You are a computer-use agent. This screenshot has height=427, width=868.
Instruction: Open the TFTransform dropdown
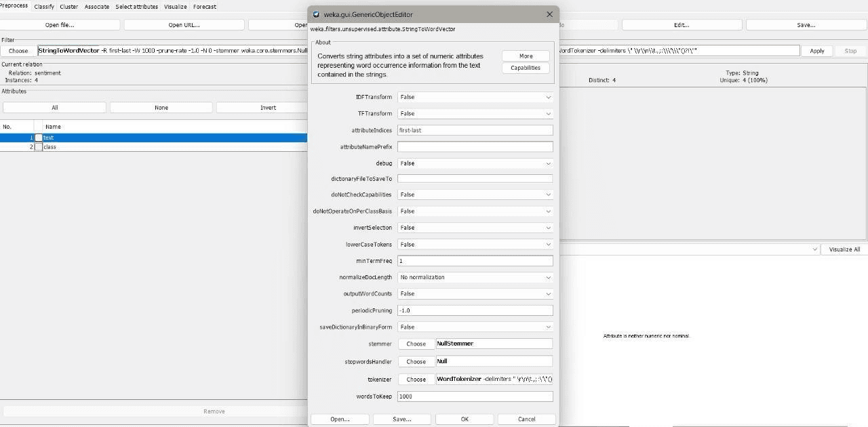[x=475, y=114]
